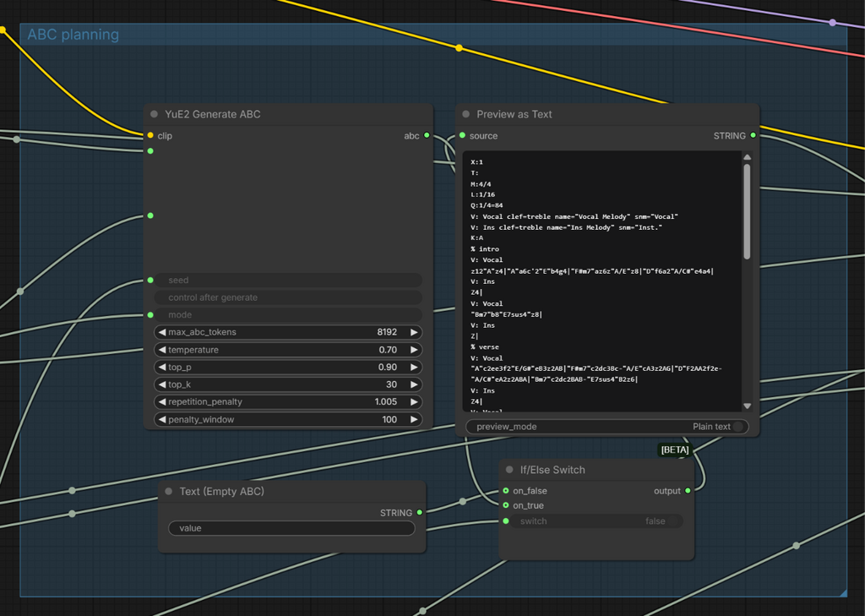Click the seed input socket
Viewport: 865px width, 616px height.
pos(150,281)
